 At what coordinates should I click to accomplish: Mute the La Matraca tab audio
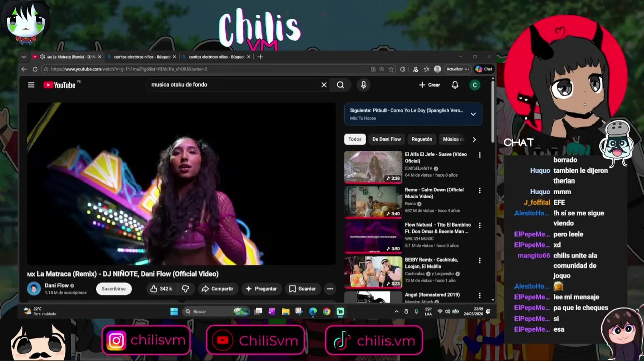click(x=42, y=57)
